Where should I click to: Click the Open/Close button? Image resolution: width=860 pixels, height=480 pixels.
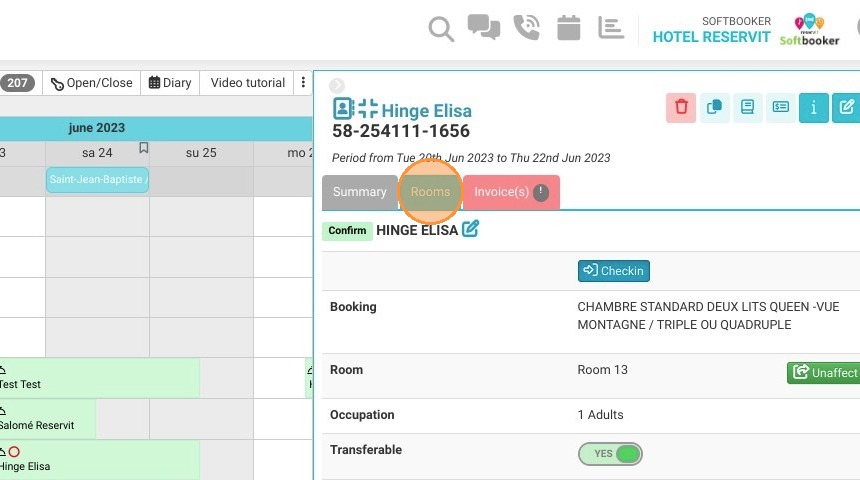point(92,83)
